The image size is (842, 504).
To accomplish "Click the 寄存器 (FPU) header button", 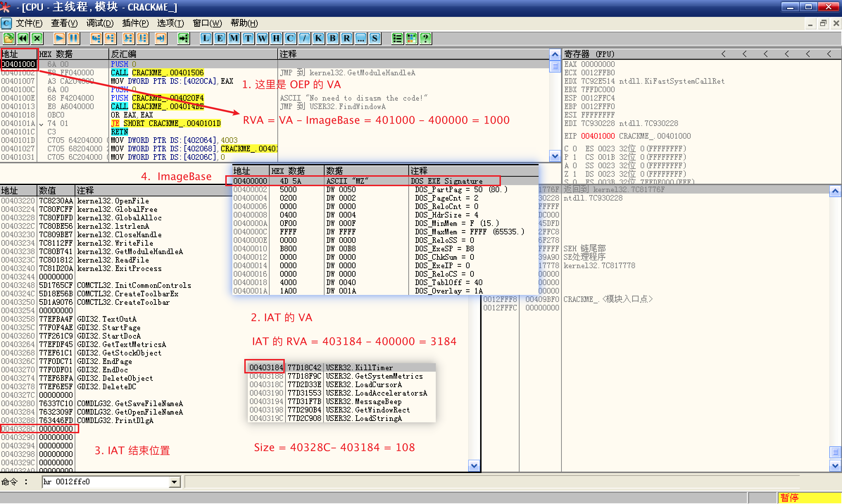I will [x=589, y=54].
